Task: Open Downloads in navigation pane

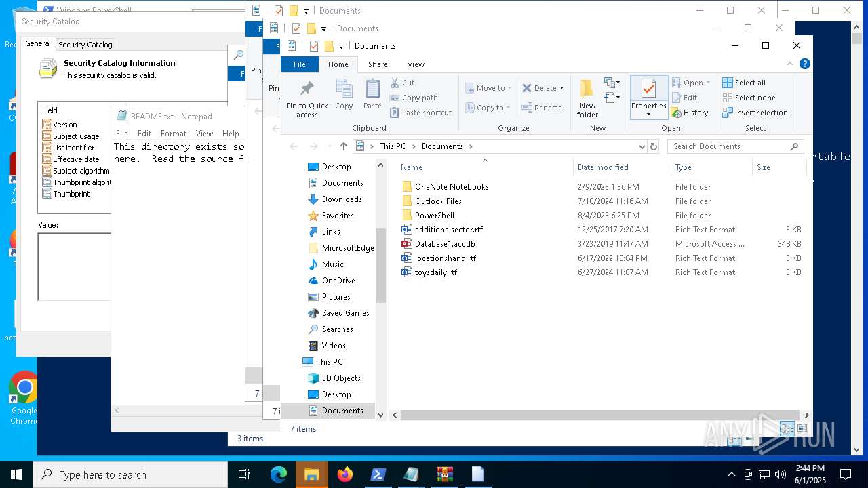Action: (342, 199)
